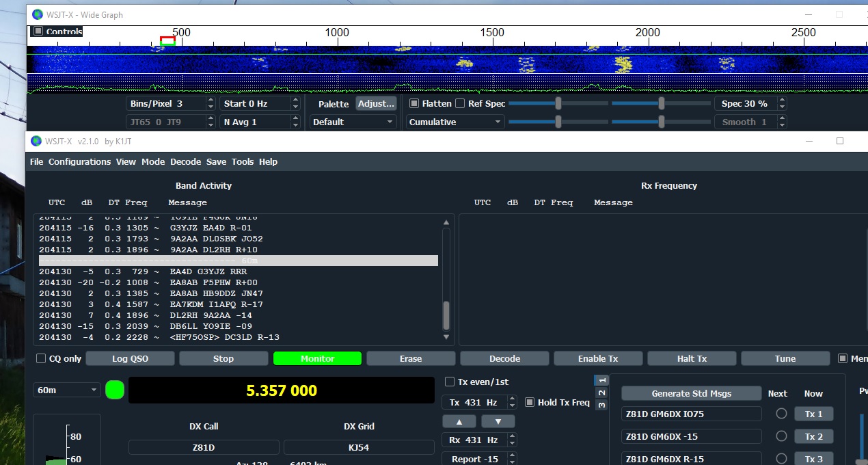The image size is (868, 465).
Task: Open the Save menu
Action: 216,161
